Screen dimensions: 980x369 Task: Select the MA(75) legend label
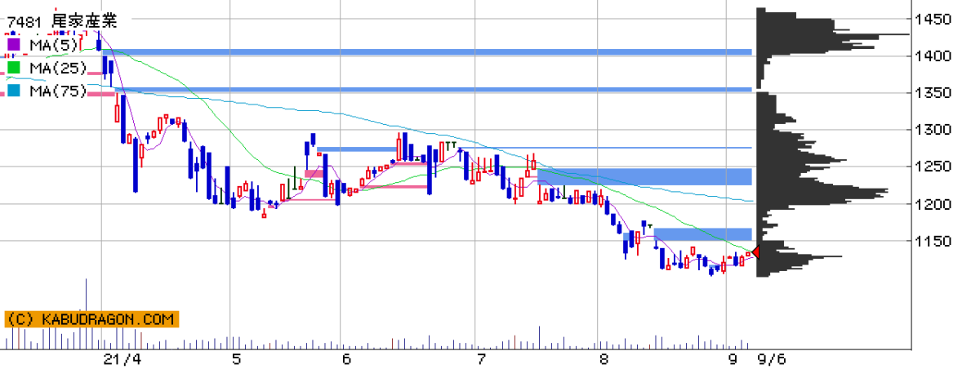click(58, 91)
